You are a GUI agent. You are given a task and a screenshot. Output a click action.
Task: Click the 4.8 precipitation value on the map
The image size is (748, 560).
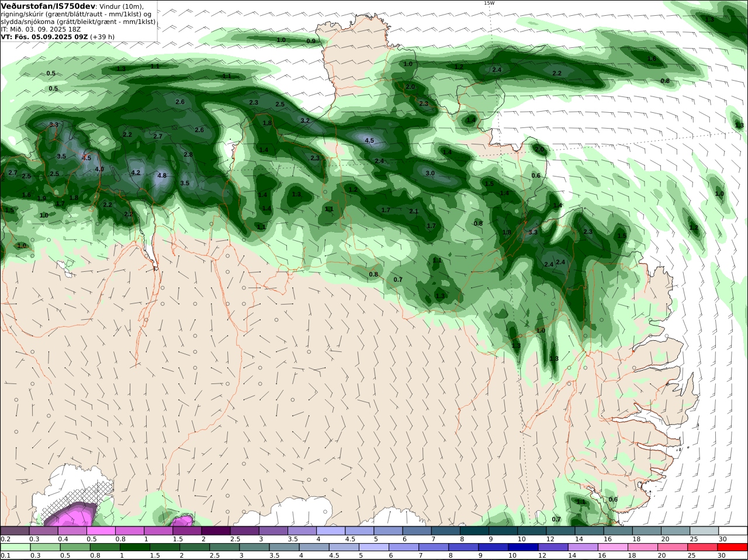click(162, 175)
